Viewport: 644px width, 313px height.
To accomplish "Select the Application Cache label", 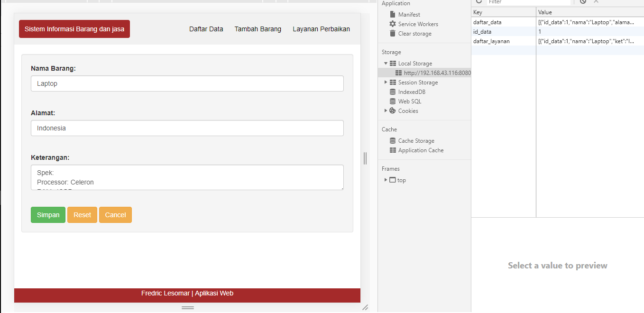I will point(421,150).
